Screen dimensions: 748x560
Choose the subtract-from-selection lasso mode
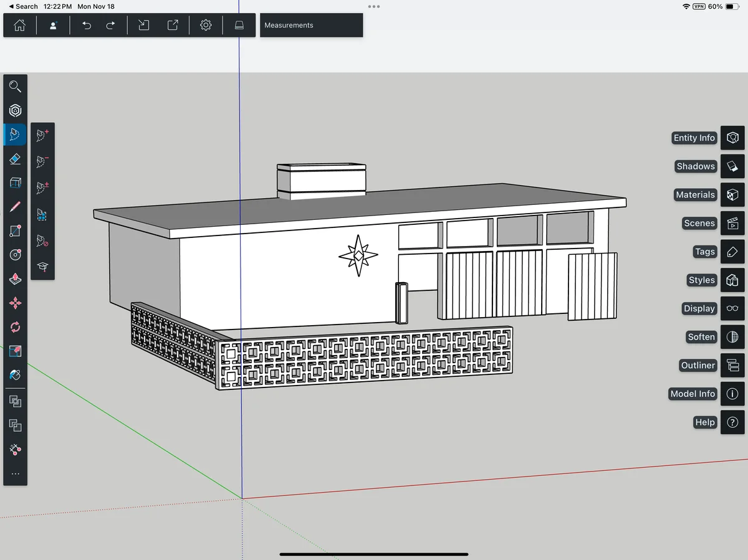tap(42, 161)
